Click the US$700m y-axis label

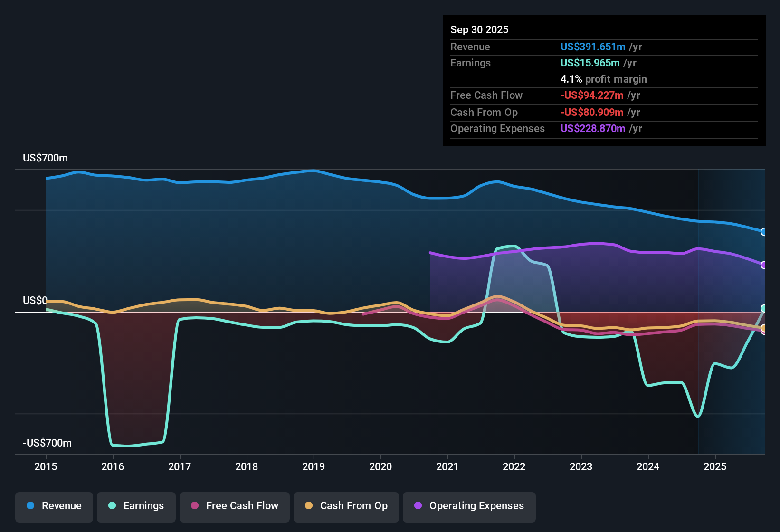coord(45,158)
